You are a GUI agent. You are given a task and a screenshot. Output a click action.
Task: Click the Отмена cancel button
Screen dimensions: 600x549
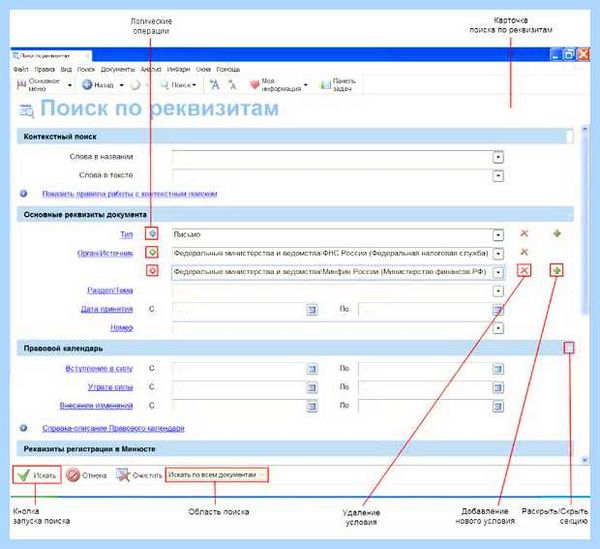click(86, 475)
